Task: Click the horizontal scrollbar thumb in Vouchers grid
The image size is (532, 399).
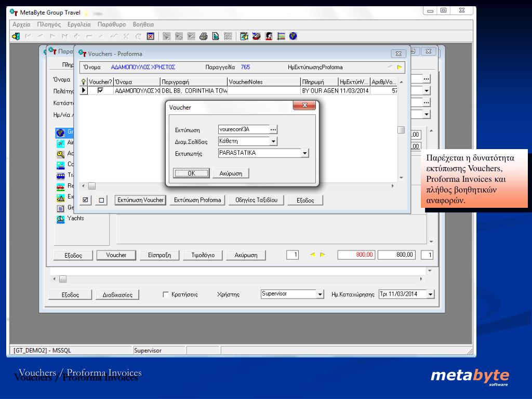Action: (x=92, y=186)
